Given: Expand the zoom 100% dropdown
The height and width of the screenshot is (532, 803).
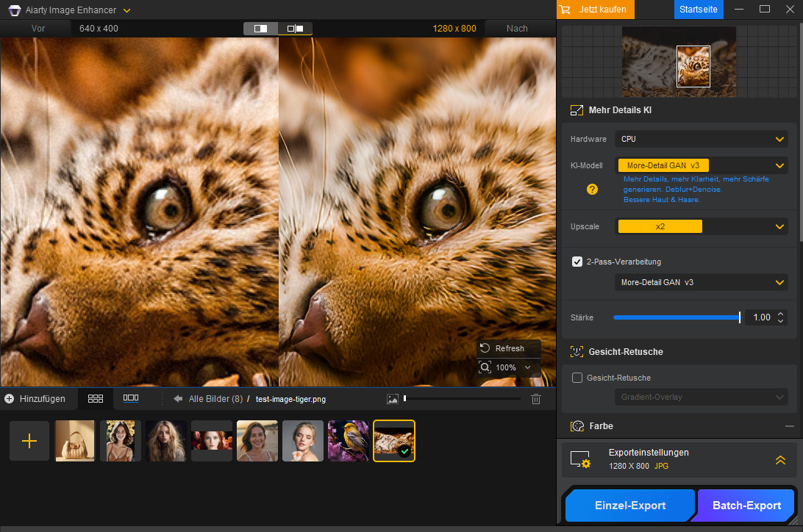Looking at the screenshot, I should pyautogui.click(x=527, y=367).
